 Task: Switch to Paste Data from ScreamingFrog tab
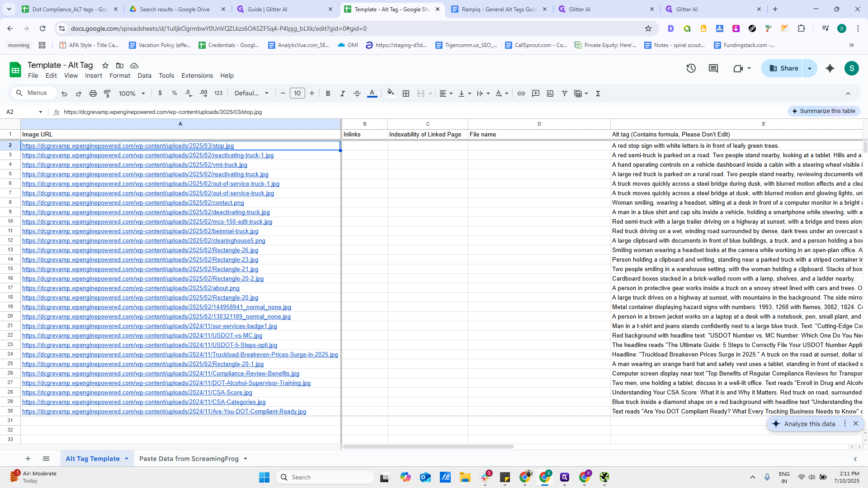coord(189,459)
